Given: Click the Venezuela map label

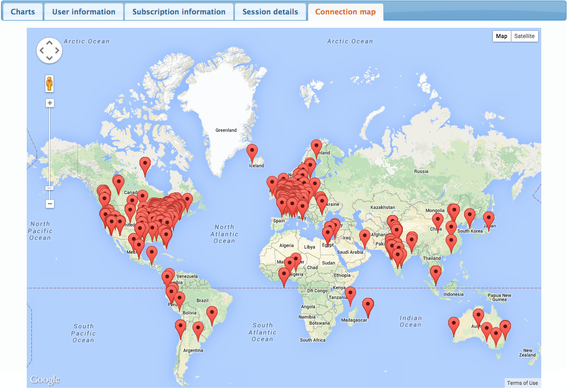Looking at the screenshot, I should 187,276.
